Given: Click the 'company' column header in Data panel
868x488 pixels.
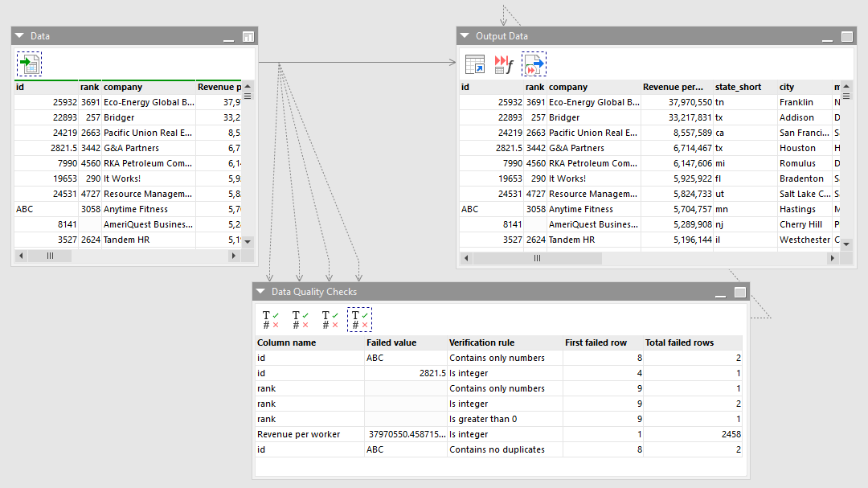Looking at the screenshot, I should (149, 87).
